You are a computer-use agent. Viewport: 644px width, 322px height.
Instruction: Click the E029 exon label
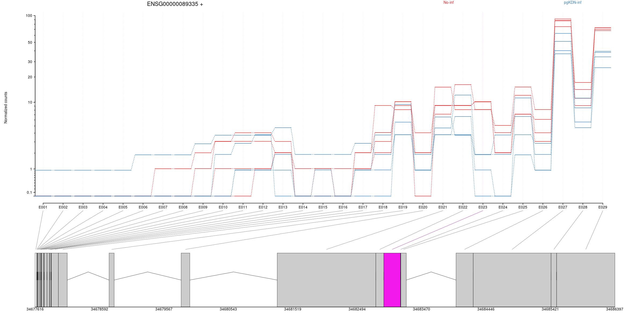click(603, 207)
